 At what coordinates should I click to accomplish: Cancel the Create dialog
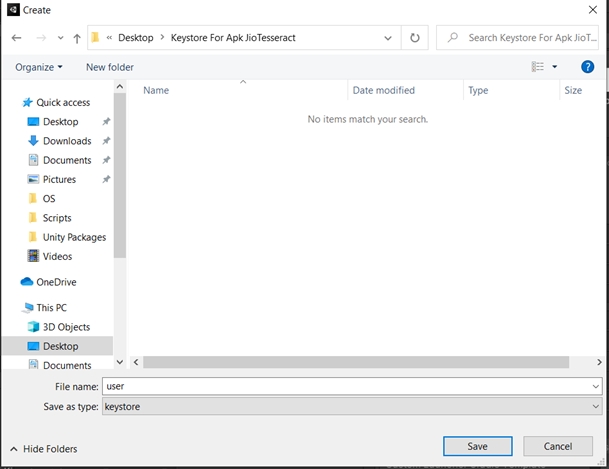557,446
